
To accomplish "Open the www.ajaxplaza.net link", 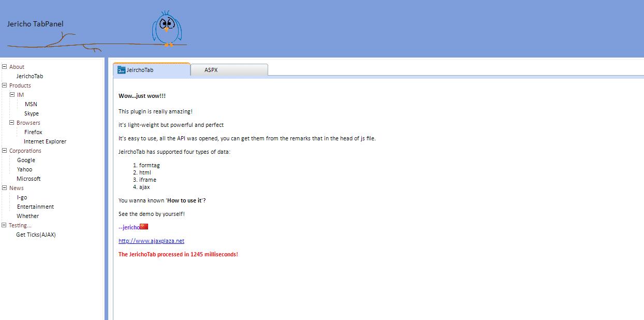I will click(x=151, y=241).
